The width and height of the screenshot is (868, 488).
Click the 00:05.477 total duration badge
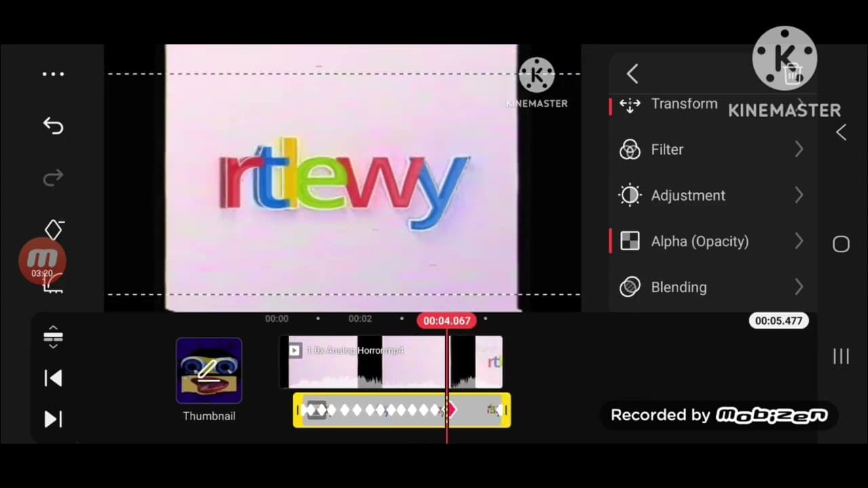778,321
